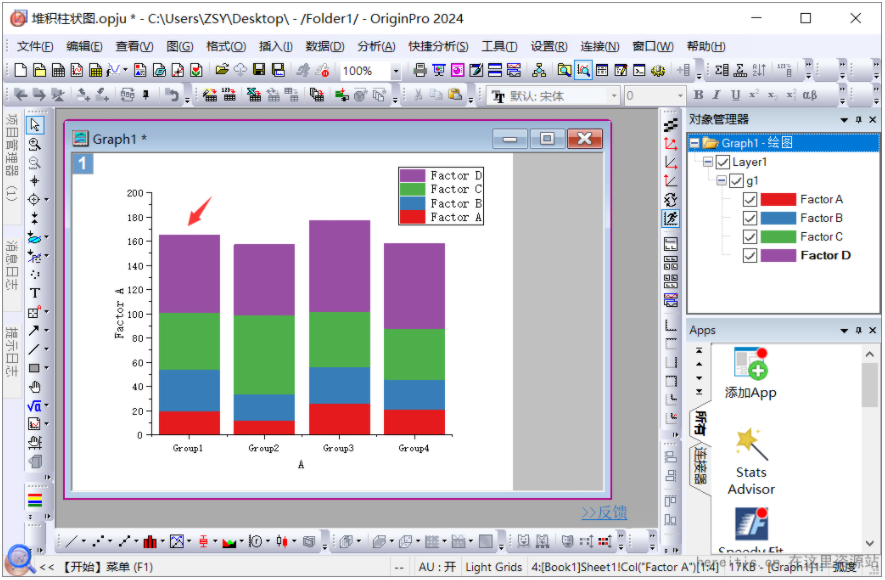This screenshot has width=885, height=580.
Task: Click the Factor A red swatch in Object Manager
Action: pyautogui.click(x=778, y=200)
